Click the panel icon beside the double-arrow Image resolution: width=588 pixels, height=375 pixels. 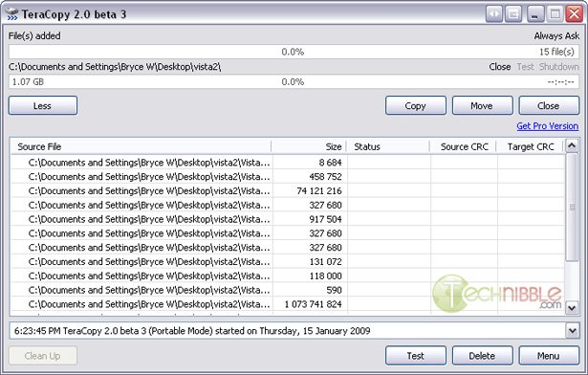[513, 14]
